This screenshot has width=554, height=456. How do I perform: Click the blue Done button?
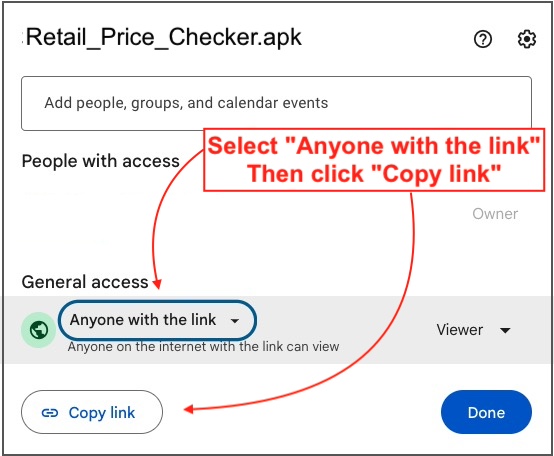[486, 412]
